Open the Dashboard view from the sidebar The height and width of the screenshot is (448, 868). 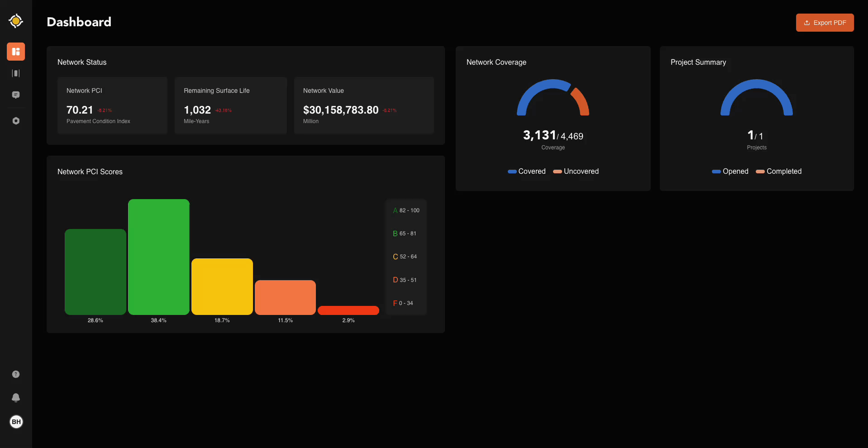tap(16, 52)
